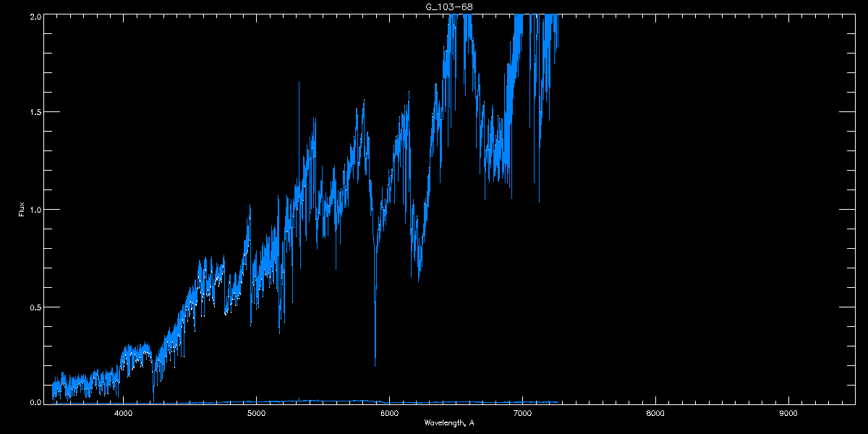The height and width of the screenshot is (434, 868).
Task: Click the 1.5 flux tick label
Action: (x=35, y=112)
